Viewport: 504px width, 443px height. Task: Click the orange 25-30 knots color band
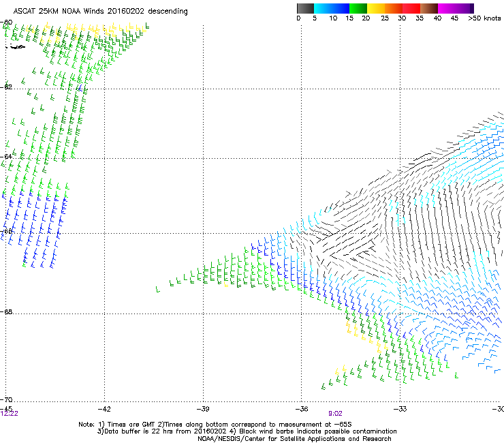(x=393, y=8)
